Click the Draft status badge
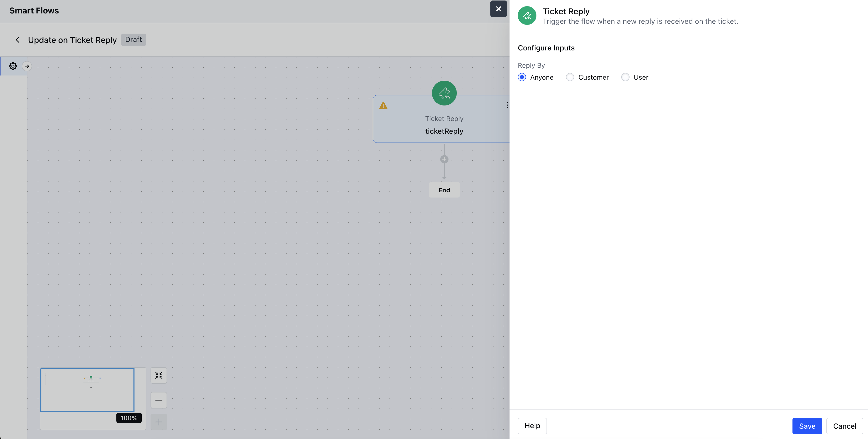Viewport: 868px width, 439px height. click(133, 39)
